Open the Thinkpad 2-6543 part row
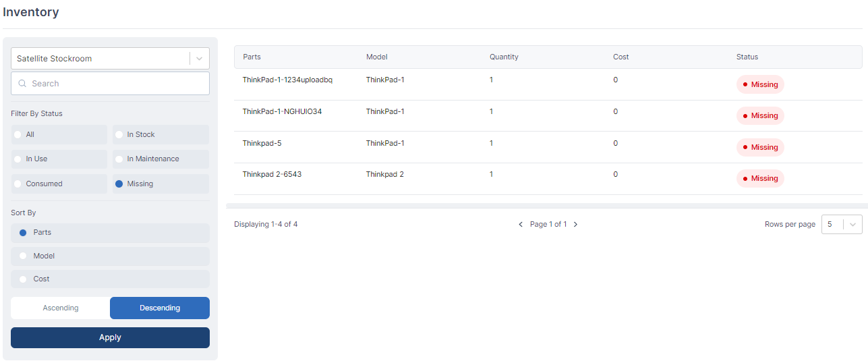Viewport: 868px width, 361px height. pos(548,179)
